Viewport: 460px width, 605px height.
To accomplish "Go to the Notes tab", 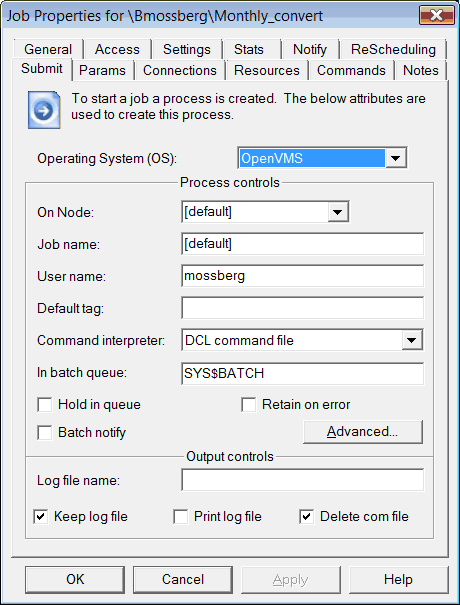I will coord(421,70).
